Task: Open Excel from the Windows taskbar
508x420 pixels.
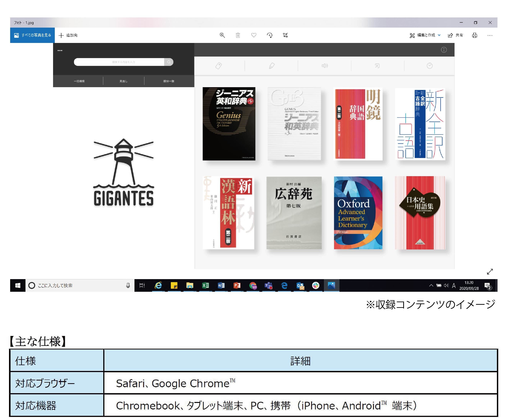Action: pos(206,285)
